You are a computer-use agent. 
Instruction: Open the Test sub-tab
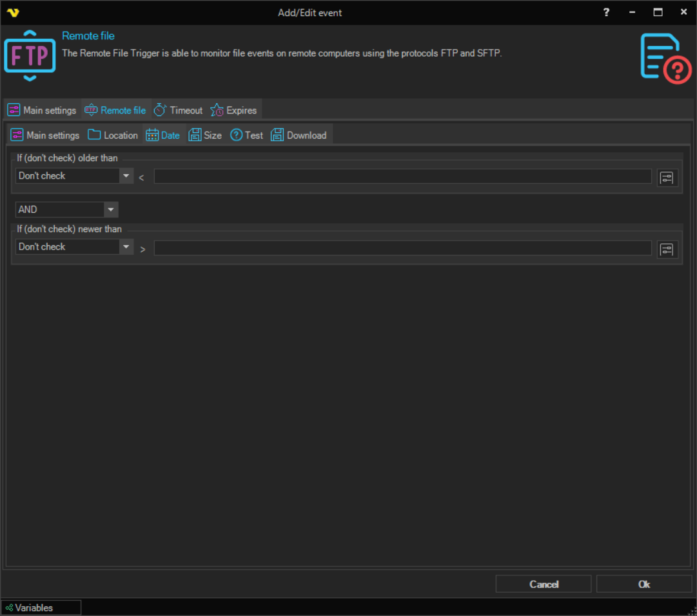(x=247, y=135)
